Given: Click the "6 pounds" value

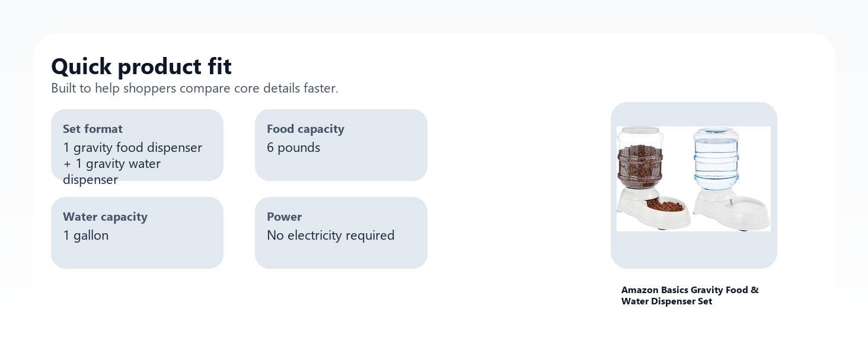Looking at the screenshot, I should click(x=293, y=148).
